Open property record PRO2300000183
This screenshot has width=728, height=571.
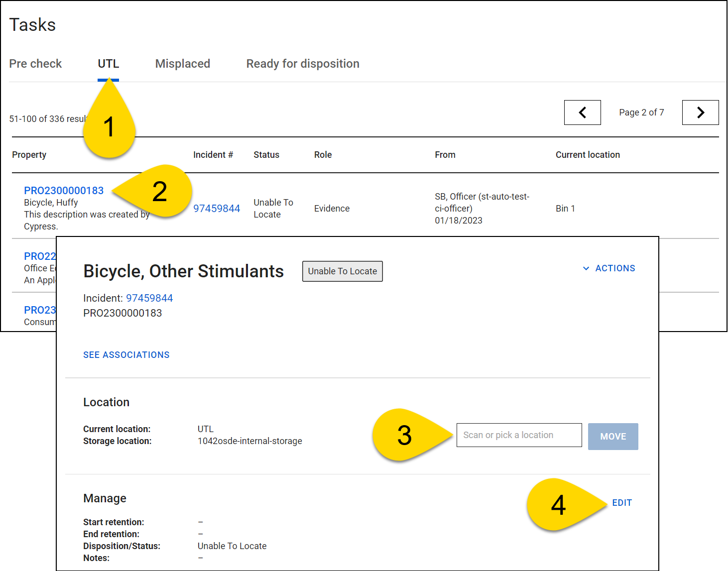(x=64, y=190)
